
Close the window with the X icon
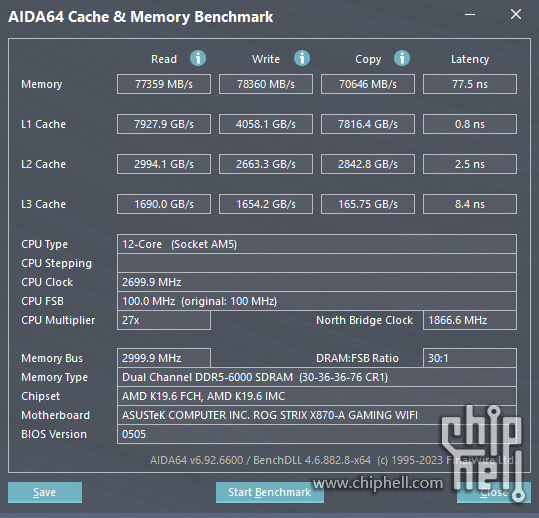516,14
